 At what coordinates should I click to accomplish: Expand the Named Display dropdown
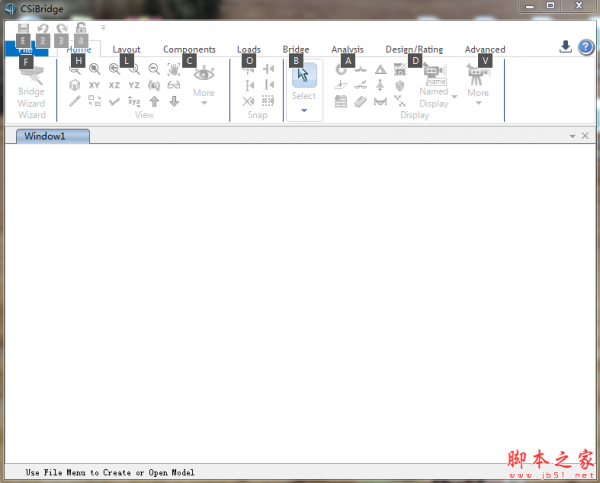[453, 97]
